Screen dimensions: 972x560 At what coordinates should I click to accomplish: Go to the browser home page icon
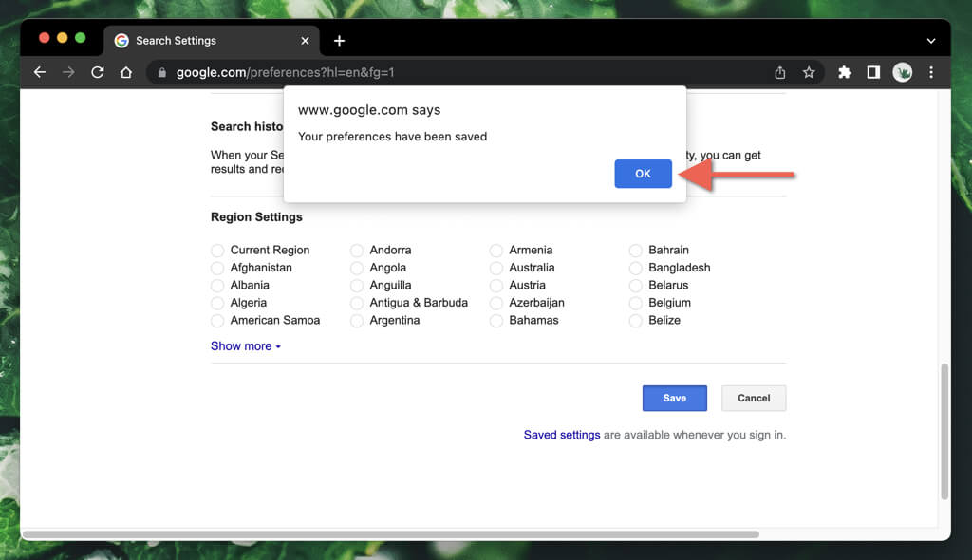point(125,72)
